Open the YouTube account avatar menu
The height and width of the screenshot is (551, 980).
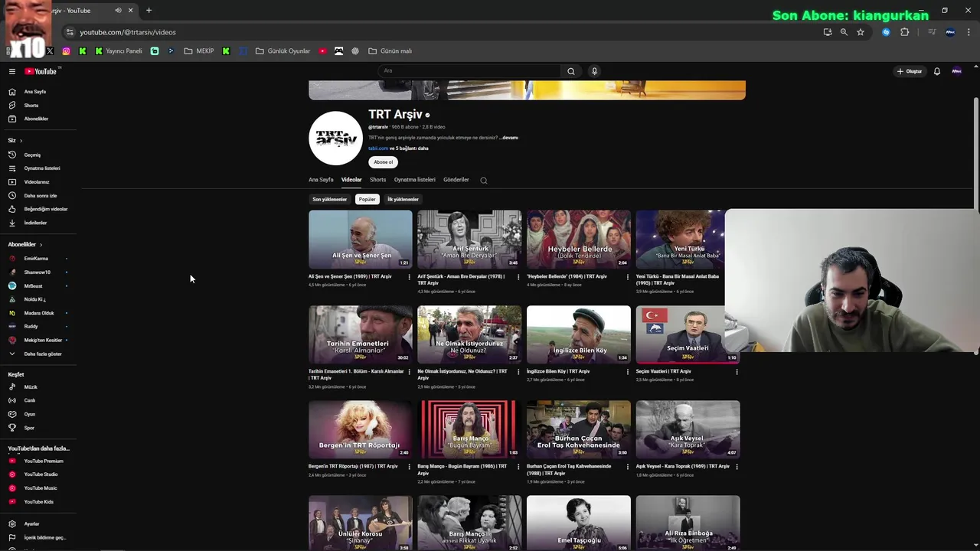coord(956,71)
